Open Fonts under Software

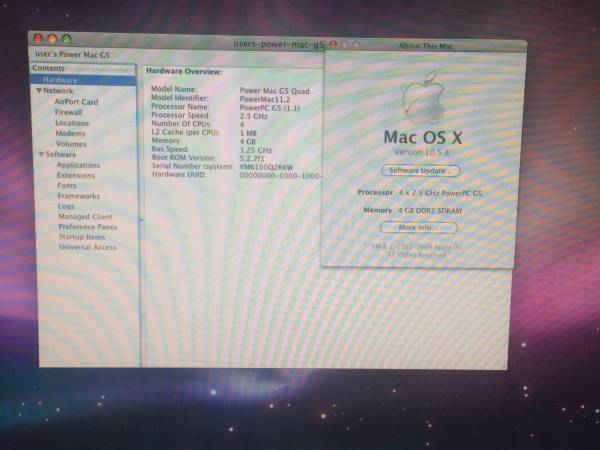(67, 186)
